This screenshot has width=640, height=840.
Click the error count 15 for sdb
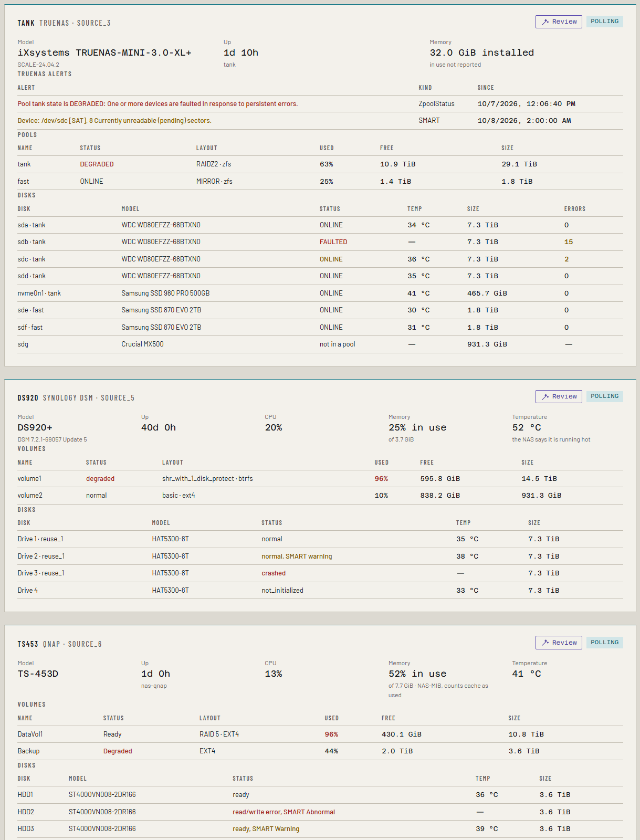tap(569, 242)
